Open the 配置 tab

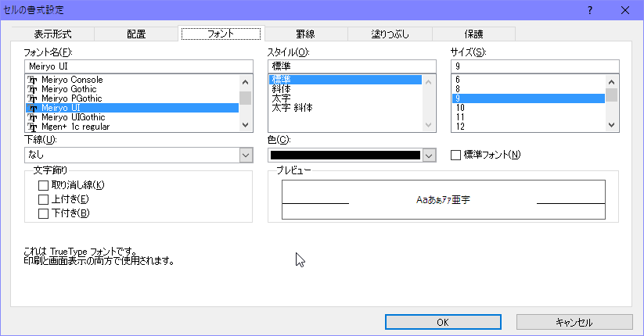136,34
